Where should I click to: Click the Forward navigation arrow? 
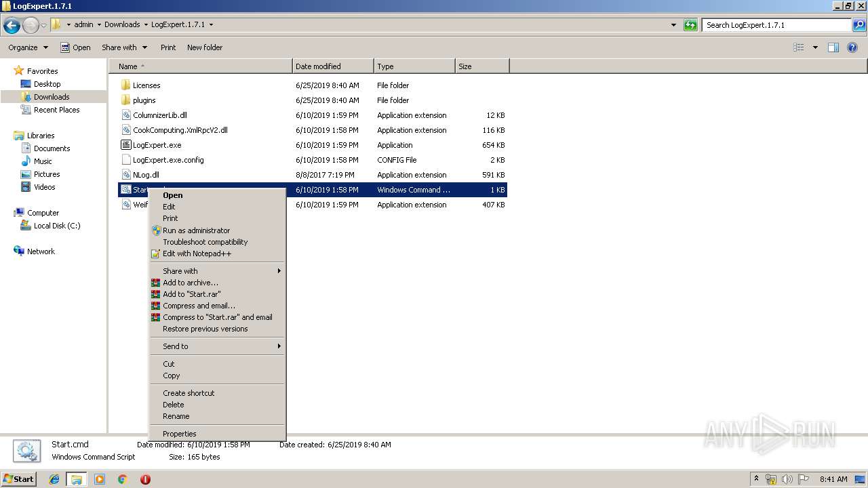coord(31,26)
